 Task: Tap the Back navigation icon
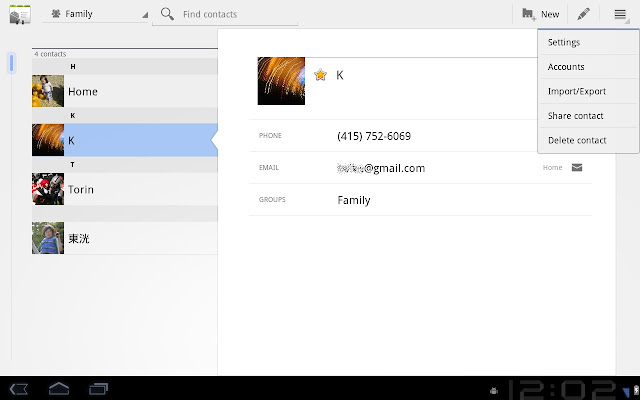[19, 389]
